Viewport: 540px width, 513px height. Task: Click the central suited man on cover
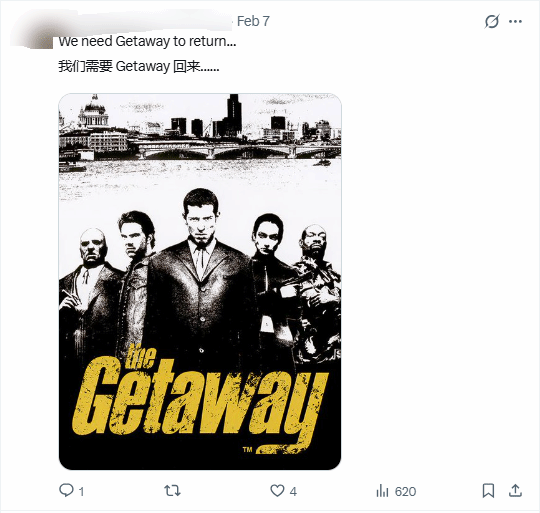(201, 275)
